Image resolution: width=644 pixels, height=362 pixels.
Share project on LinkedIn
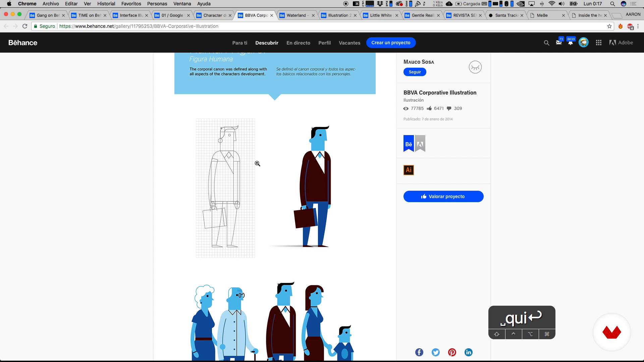[x=469, y=352]
